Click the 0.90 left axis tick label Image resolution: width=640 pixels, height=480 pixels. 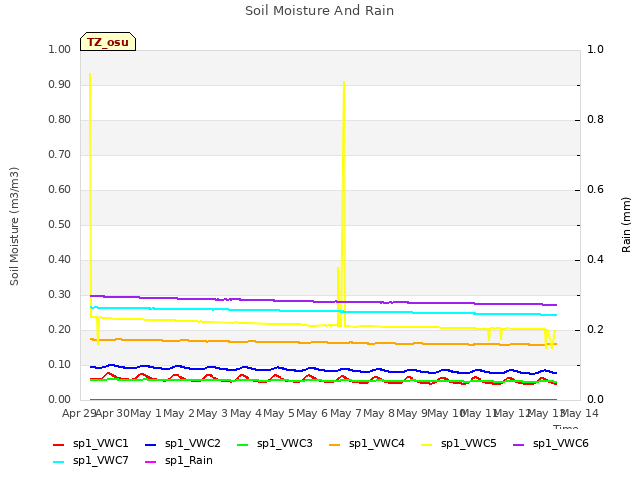(x=60, y=84)
